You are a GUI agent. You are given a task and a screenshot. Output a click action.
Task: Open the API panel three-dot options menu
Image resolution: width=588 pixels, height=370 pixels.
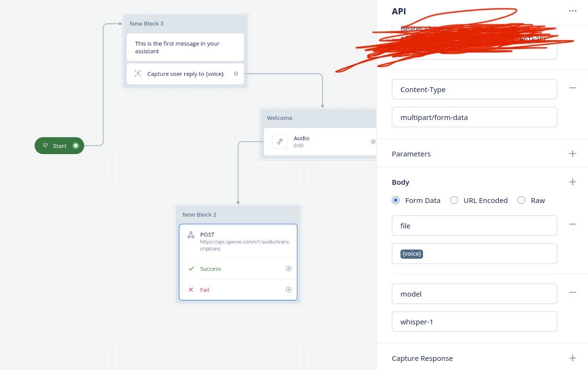pos(573,11)
